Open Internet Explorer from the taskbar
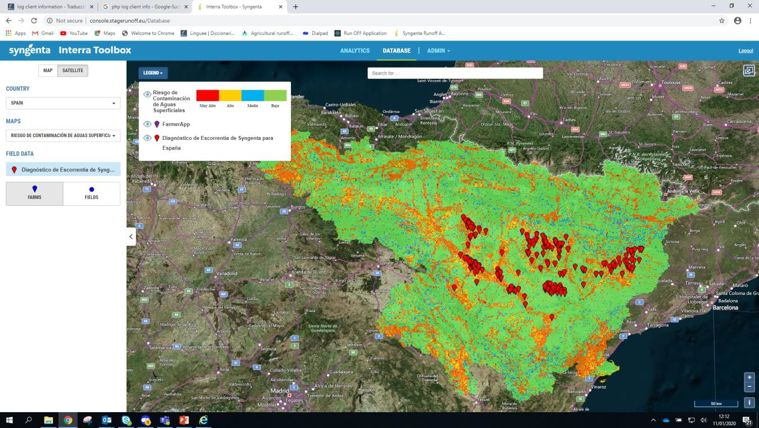 (203, 420)
